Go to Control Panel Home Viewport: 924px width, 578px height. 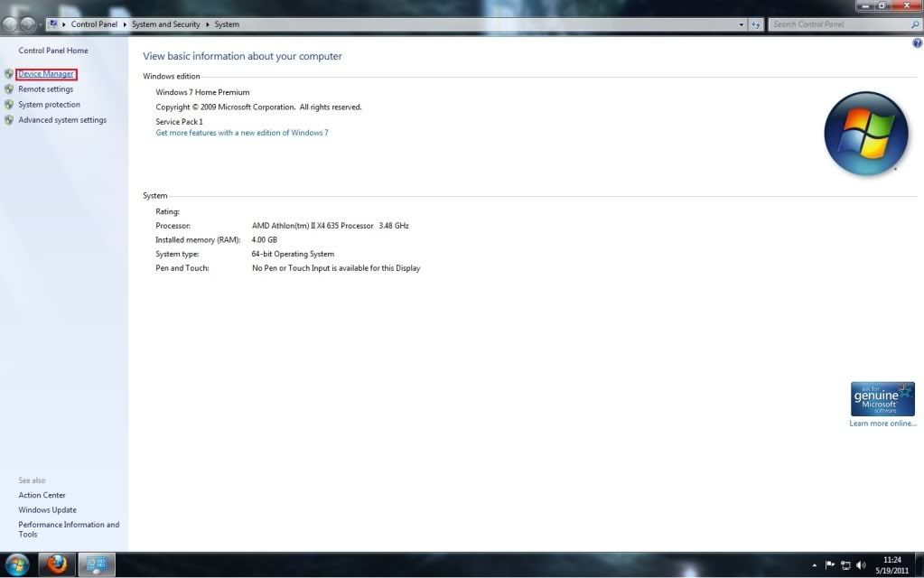[x=53, y=51]
